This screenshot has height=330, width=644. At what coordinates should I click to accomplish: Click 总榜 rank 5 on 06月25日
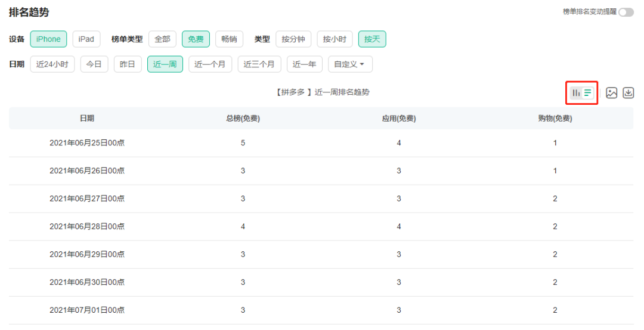(x=243, y=143)
